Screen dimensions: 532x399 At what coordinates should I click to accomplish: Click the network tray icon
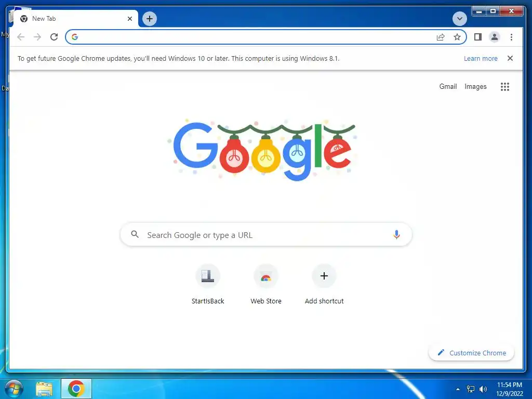coord(471,389)
